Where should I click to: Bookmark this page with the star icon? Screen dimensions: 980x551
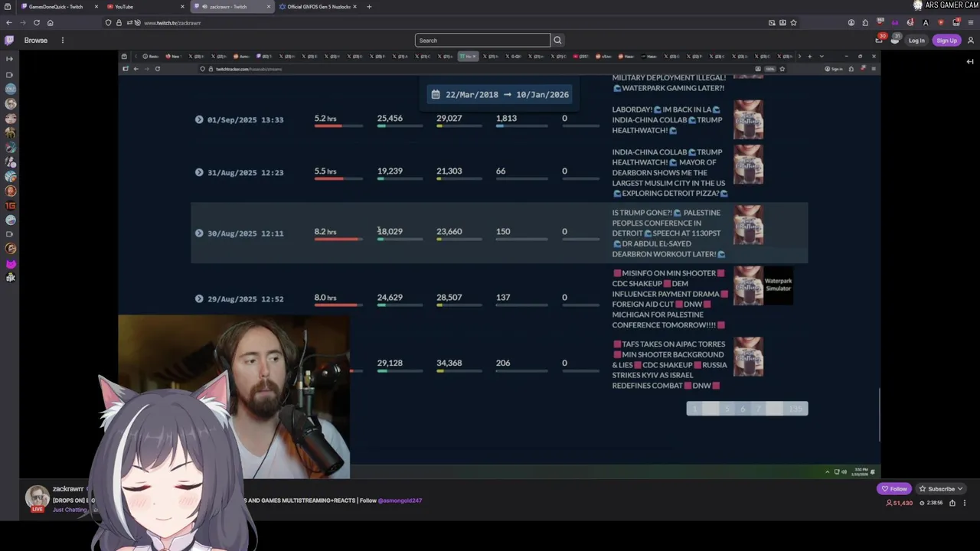(793, 23)
